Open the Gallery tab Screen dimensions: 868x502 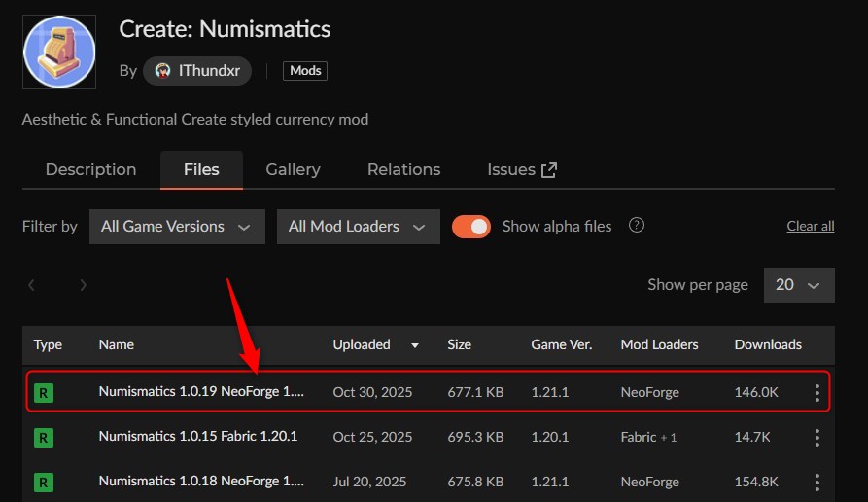293,169
